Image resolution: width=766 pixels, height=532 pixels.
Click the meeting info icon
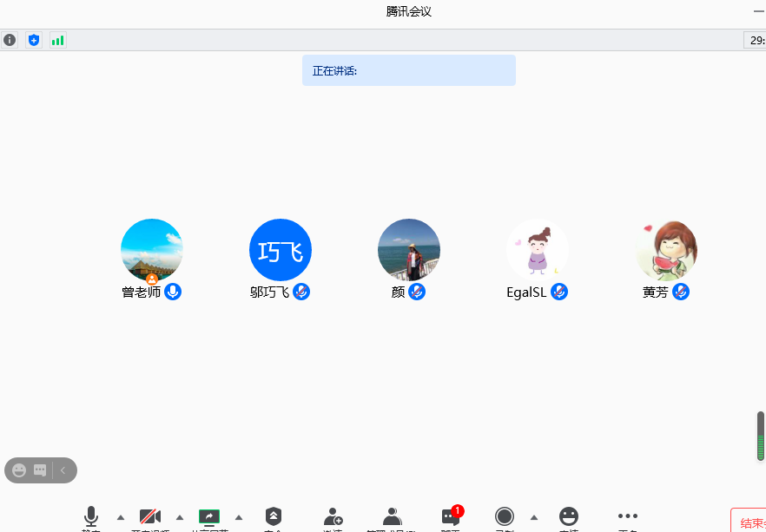click(x=10, y=40)
